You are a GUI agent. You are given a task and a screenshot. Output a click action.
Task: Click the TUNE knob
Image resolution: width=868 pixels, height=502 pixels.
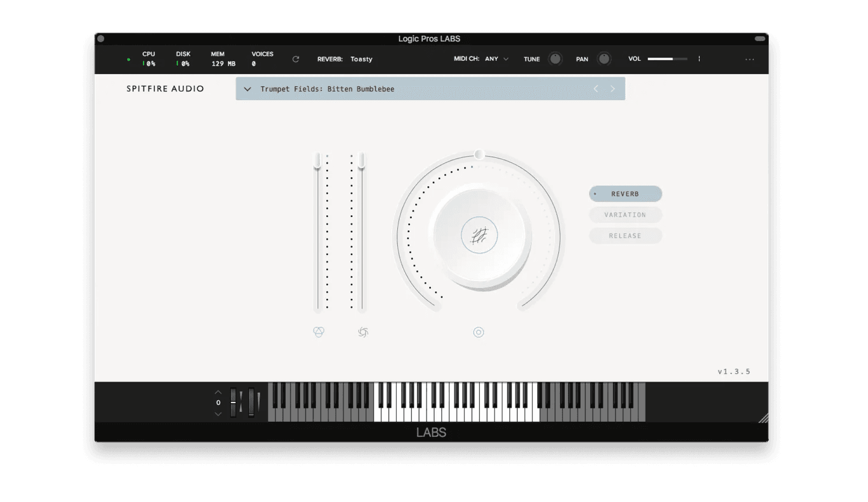pyautogui.click(x=555, y=58)
